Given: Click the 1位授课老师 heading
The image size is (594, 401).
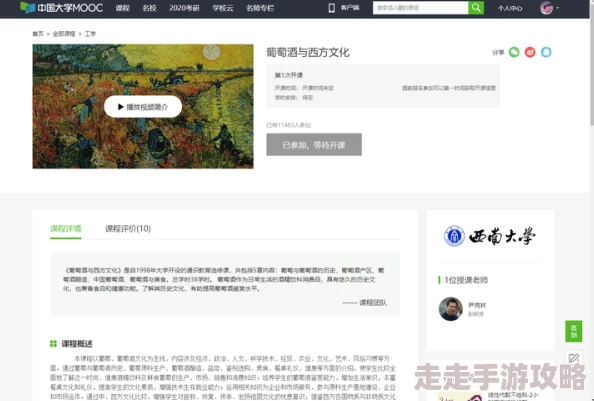Looking at the screenshot, I should coord(466,280).
